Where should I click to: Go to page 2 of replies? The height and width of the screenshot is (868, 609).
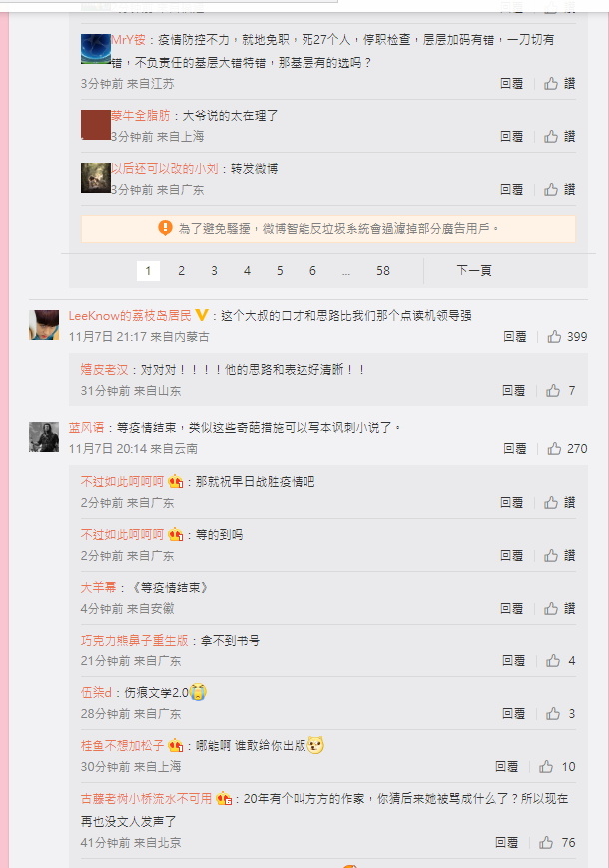coord(181,271)
